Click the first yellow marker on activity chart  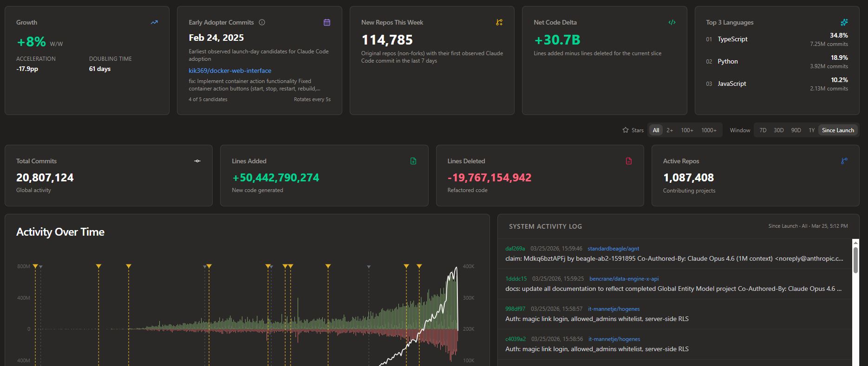point(35,266)
